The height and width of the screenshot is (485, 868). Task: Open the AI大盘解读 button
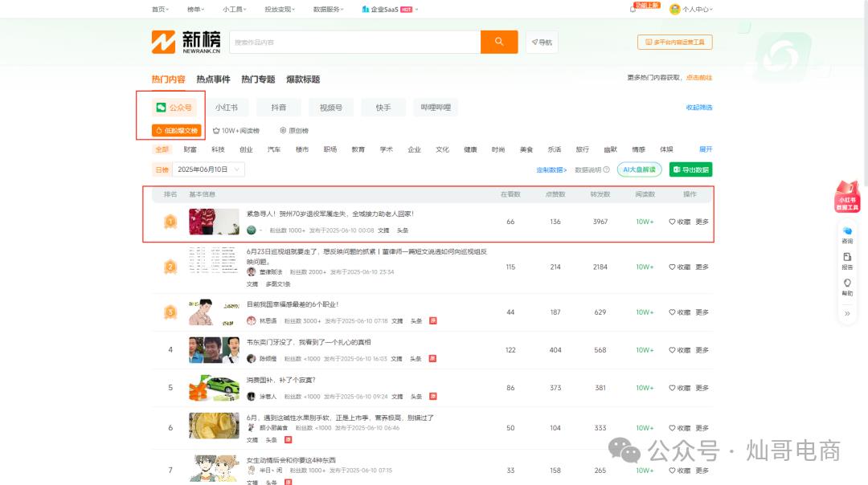(x=639, y=169)
